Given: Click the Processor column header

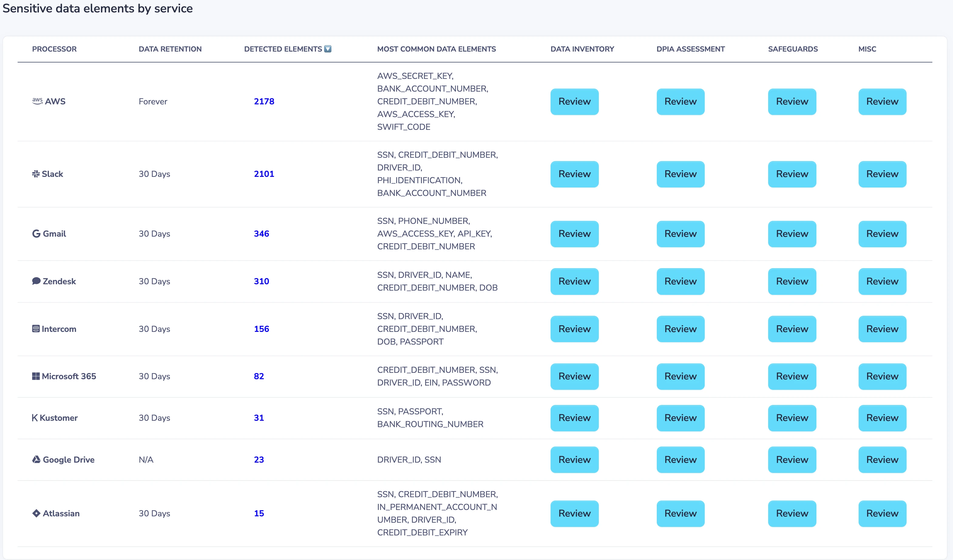Looking at the screenshot, I should coord(54,49).
